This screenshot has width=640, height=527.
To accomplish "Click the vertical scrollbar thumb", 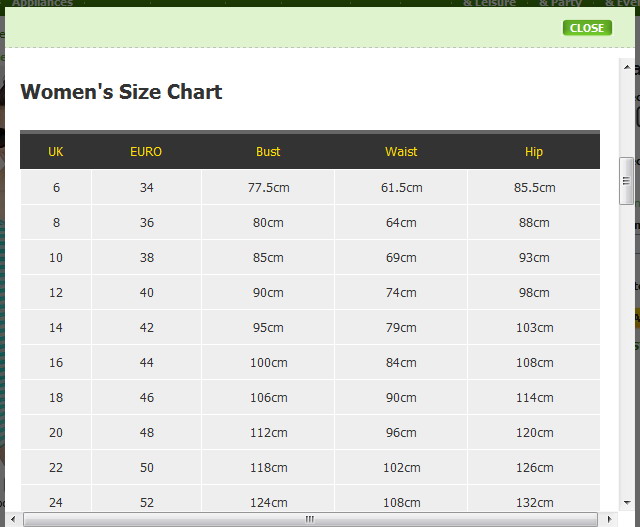I will point(627,180).
